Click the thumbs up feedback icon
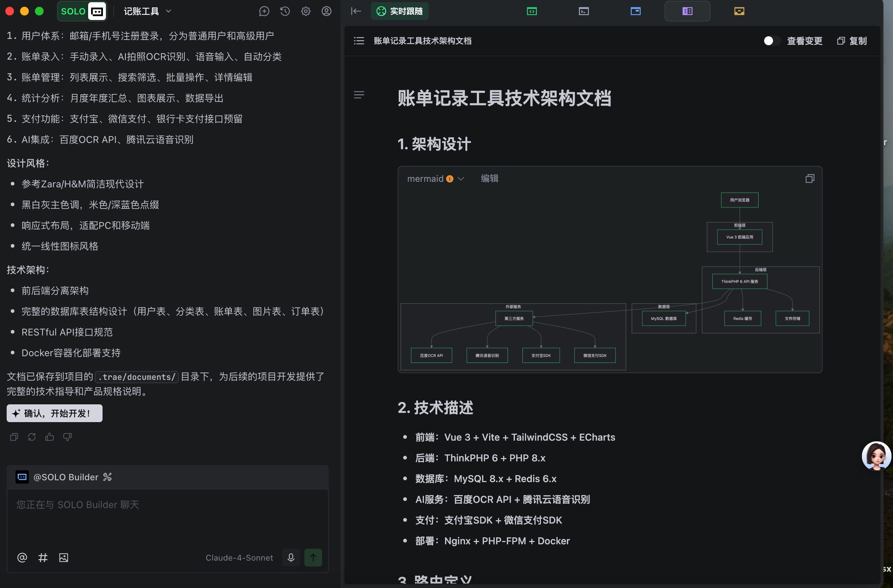 pyautogui.click(x=50, y=437)
